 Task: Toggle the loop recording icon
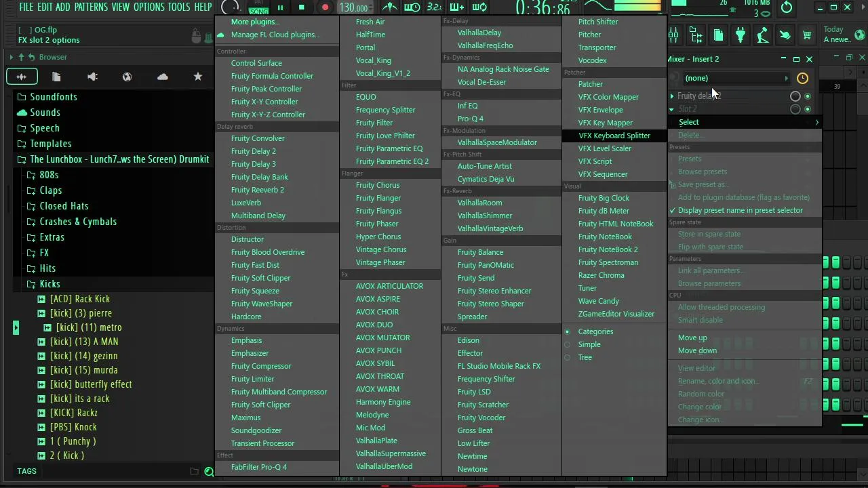point(479,7)
